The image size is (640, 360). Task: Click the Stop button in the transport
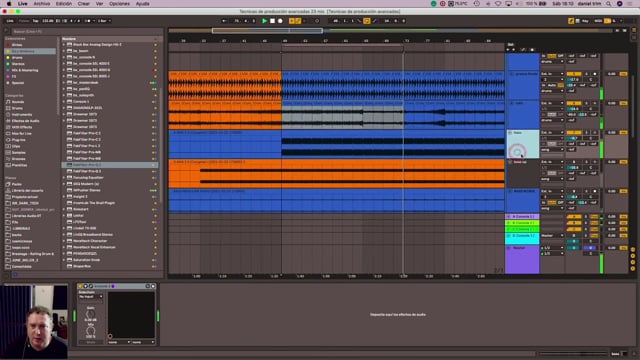click(272, 21)
